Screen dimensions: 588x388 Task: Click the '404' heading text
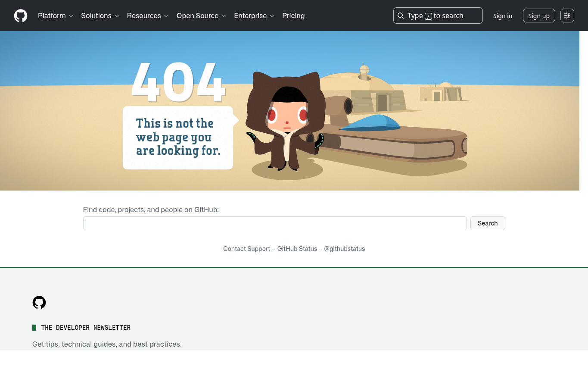click(x=178, y=82)
